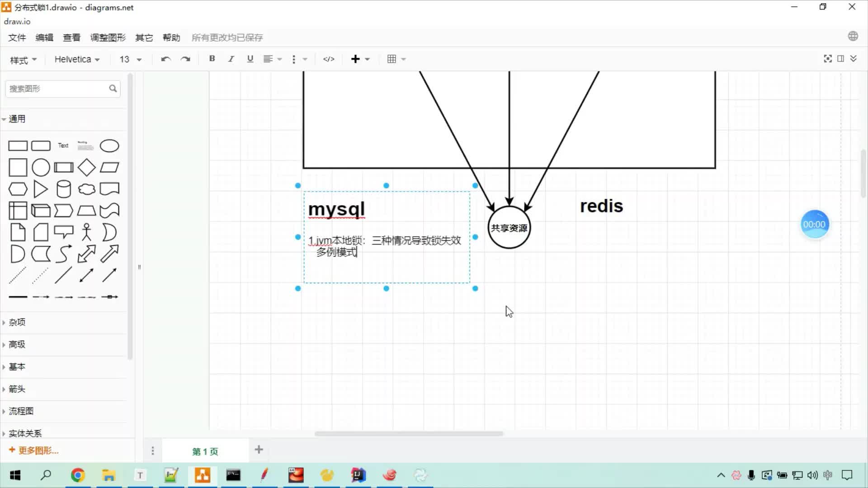Select the triangle shape

[41, 189]
